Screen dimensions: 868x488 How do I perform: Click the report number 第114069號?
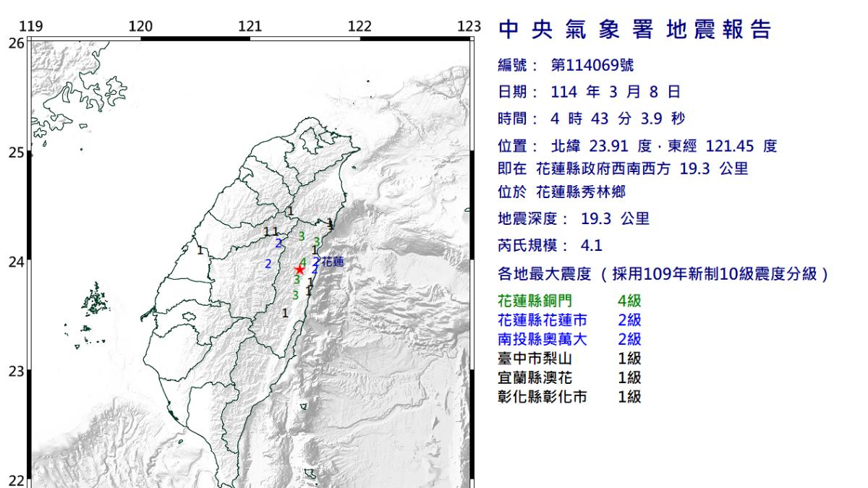coord(592,65)
